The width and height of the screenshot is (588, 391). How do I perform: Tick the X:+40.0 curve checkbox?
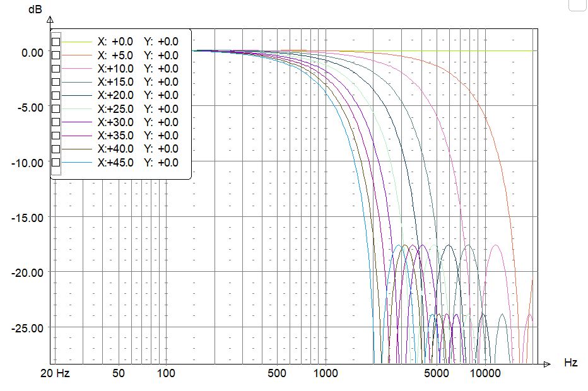(56, 149)
